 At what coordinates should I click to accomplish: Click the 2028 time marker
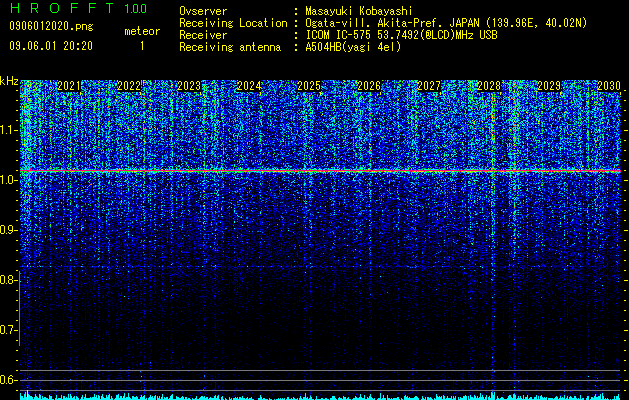pyautogui.click(x=489, y=86)
